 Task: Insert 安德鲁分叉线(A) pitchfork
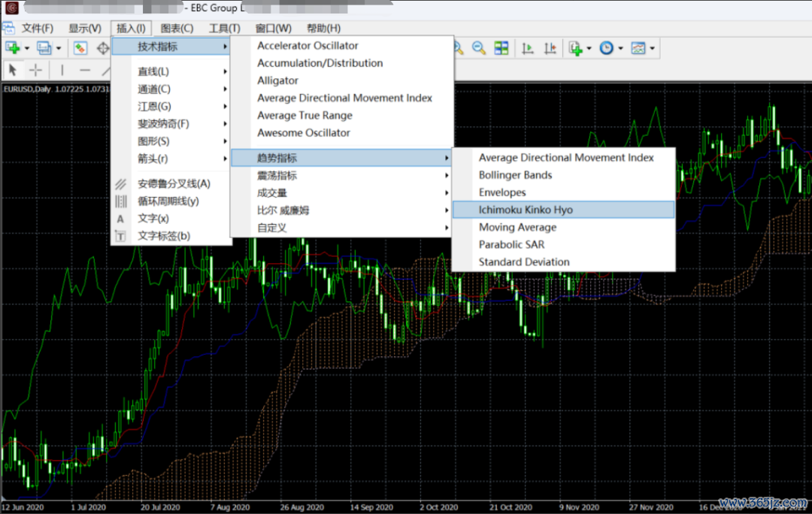click(x=171, y=184)
